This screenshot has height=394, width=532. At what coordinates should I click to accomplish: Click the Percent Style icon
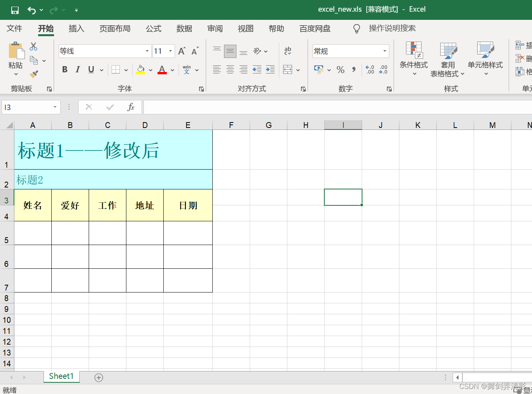point(341,70)
